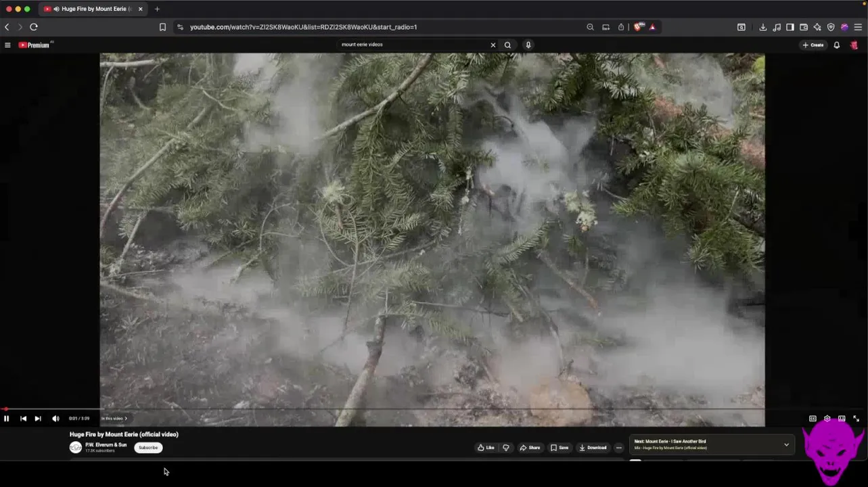The width and height of the screenshot is (868, 487).
Task: Expand the 'In this video' chapters chip
Action: click(x=114, y=419)
